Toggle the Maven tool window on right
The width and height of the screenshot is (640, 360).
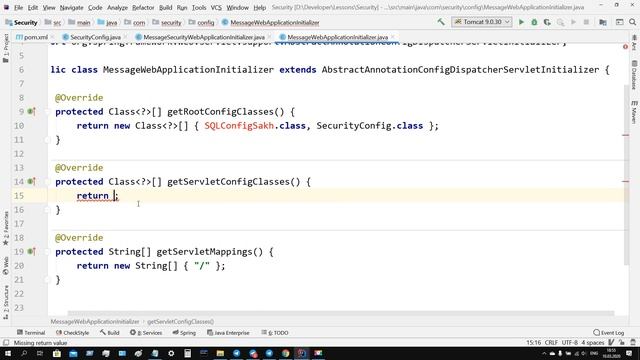tap(634, 112)
